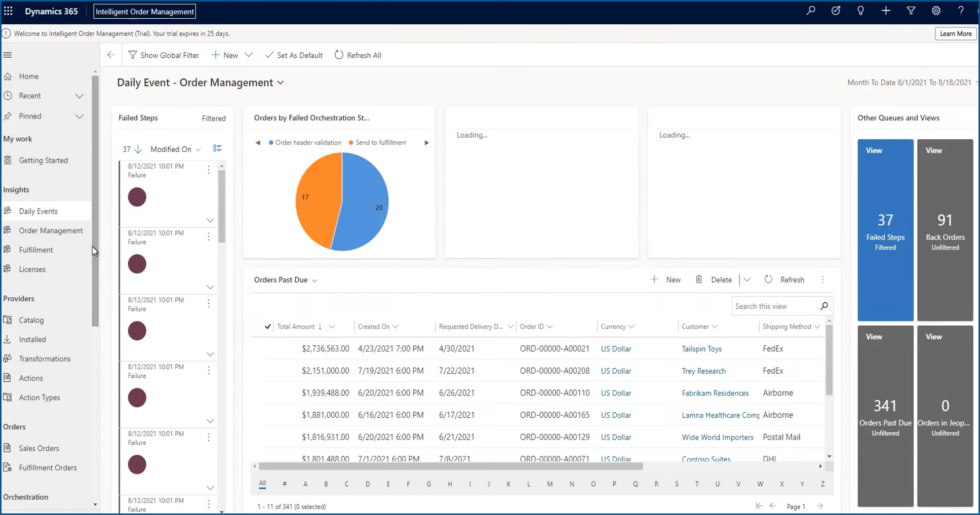Toggle select-all checkmark in Orders grid
The image size is (980, 515).
(267, 327)
